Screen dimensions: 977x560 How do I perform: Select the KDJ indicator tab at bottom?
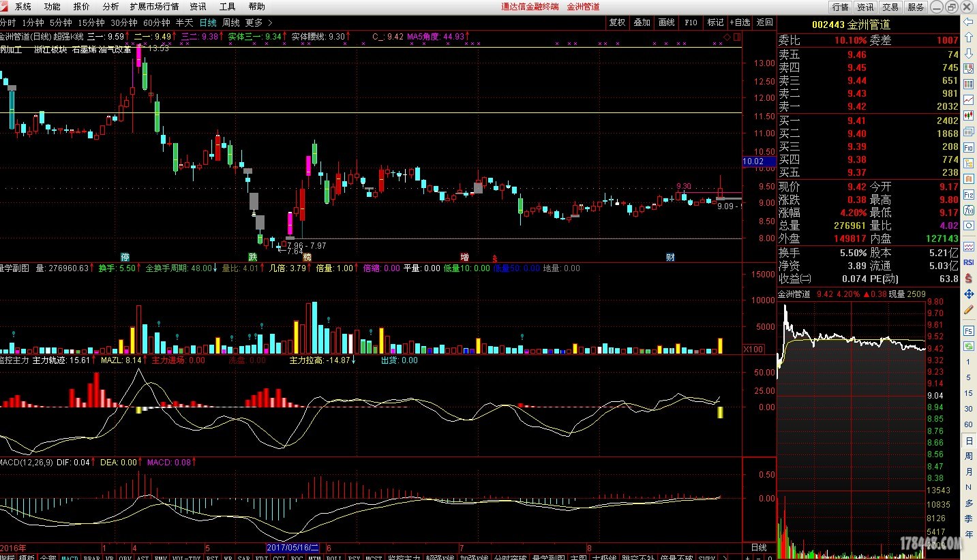click(261, 557)
